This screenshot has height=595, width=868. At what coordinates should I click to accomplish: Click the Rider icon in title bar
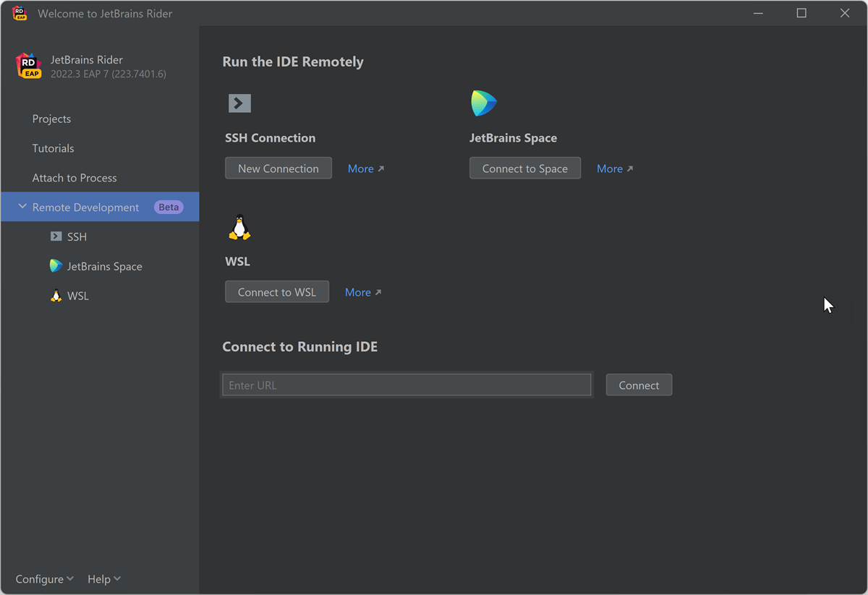point(20,13)
